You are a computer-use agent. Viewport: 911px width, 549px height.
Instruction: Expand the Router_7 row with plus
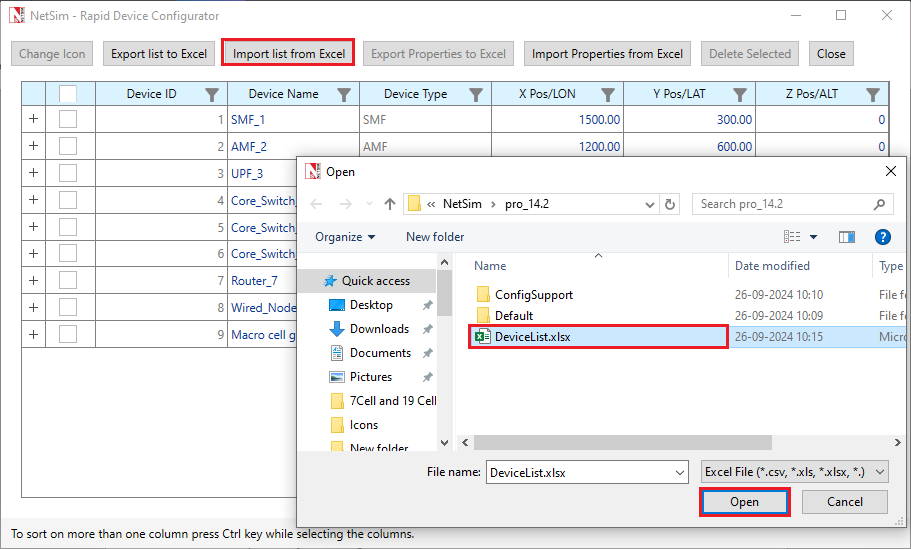tap(34, 280)
